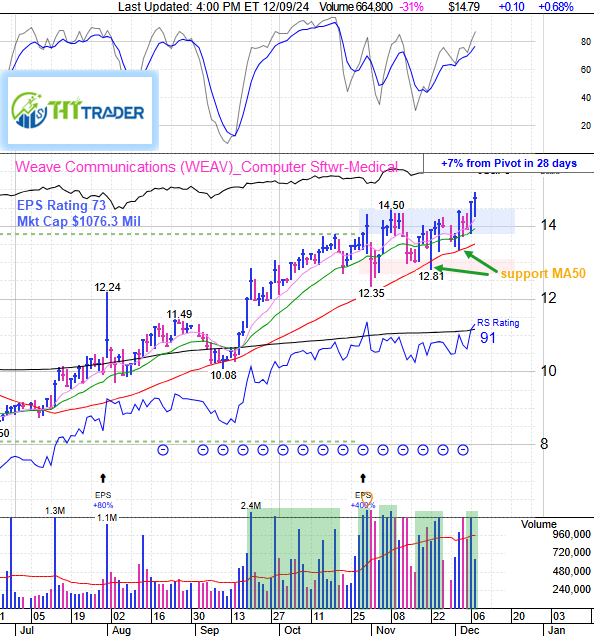Click the 1.1M volume spike label

107,518
